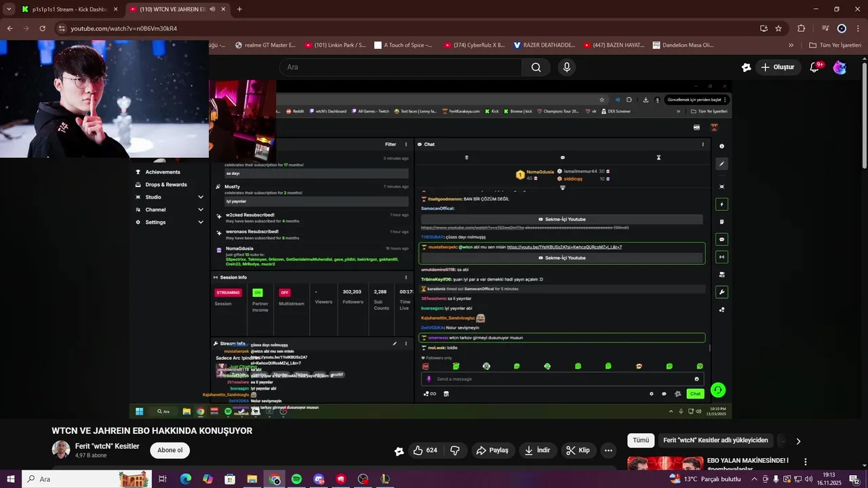868x488 pixels.
Task: Open YouTube notifications bell
Action: point(814,67)
